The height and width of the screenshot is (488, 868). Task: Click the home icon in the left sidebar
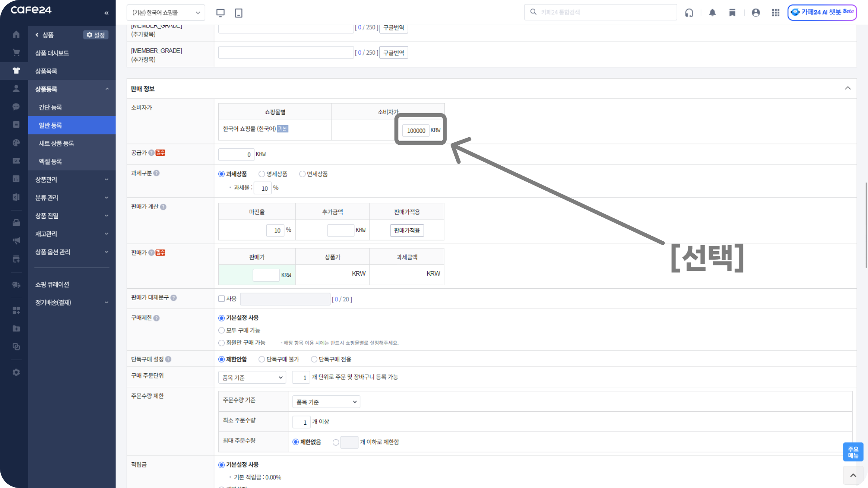pos(16,35)
